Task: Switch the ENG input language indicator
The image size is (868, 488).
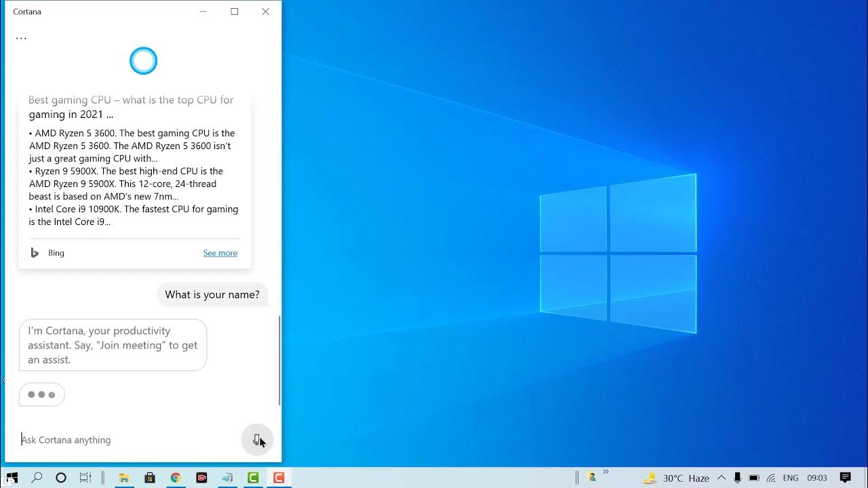Action: (x=791, y=478)
